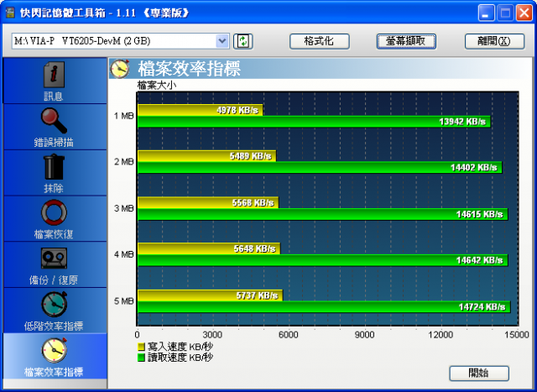The width and height of the screenshot is (537, 392).
Task: Click the green 讀取速度 legend swatch
Action: pos(141,358)
